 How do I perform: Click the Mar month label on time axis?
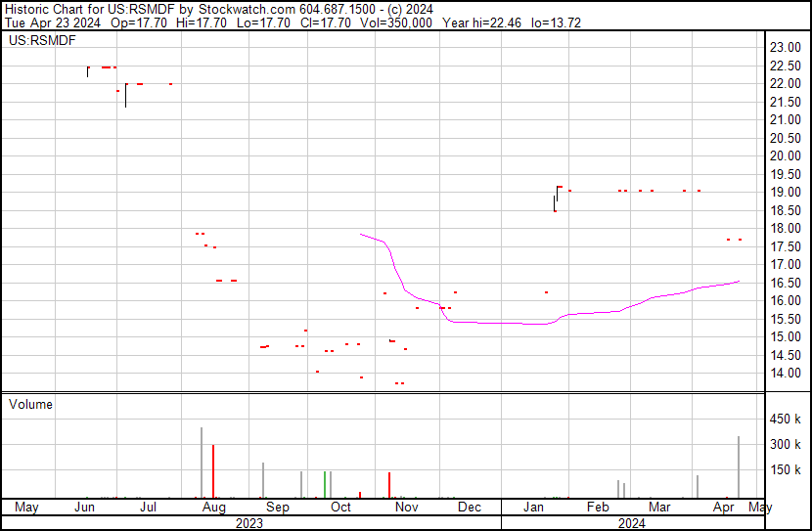pyautogui.click(x=659, y=508)
